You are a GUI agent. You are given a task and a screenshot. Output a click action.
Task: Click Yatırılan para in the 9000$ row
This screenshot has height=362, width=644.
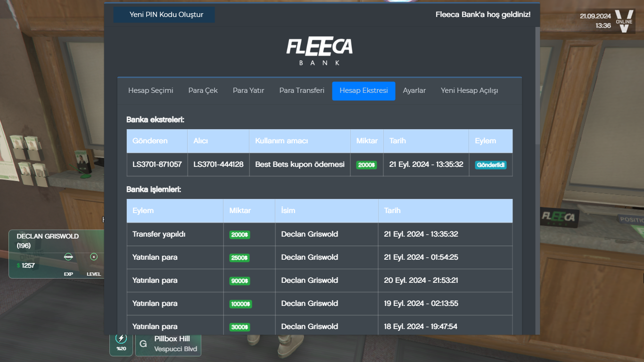pos(155,280)
